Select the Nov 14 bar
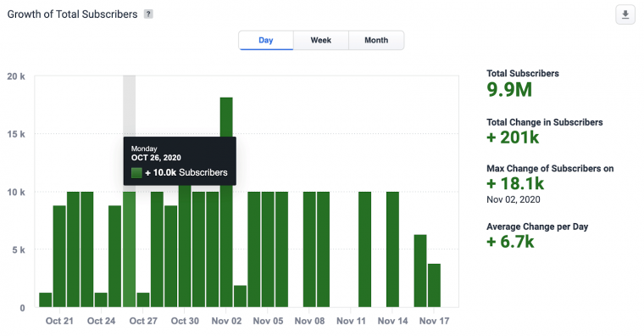 392,249
